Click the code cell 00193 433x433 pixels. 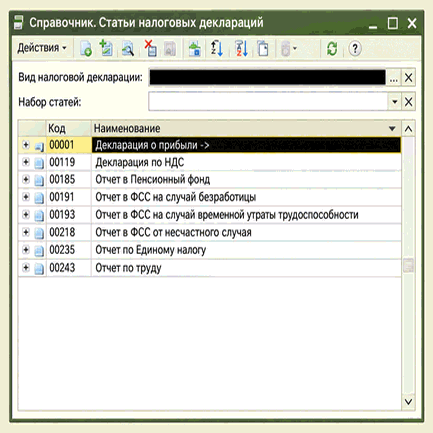(68, 215)
